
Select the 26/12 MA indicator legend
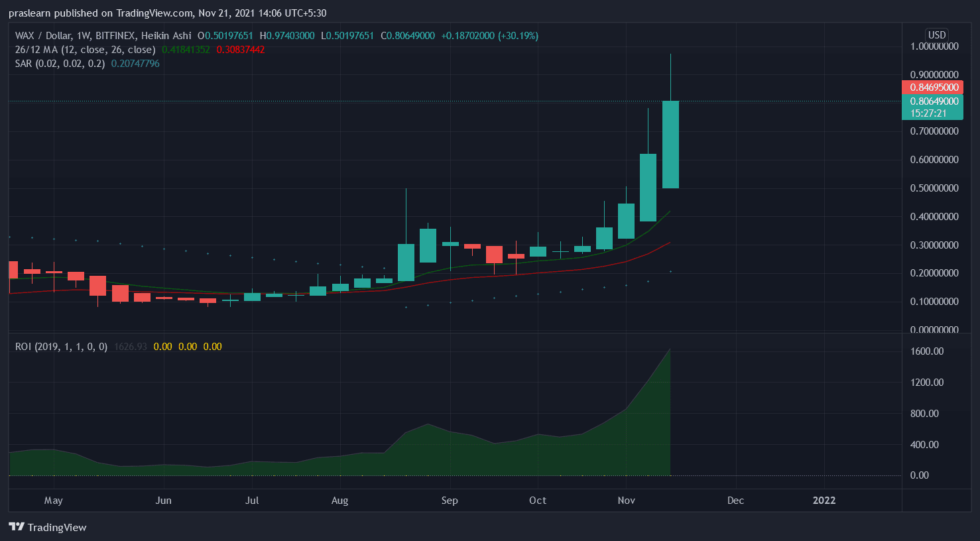pyautogui.click(x=85, y=50)
